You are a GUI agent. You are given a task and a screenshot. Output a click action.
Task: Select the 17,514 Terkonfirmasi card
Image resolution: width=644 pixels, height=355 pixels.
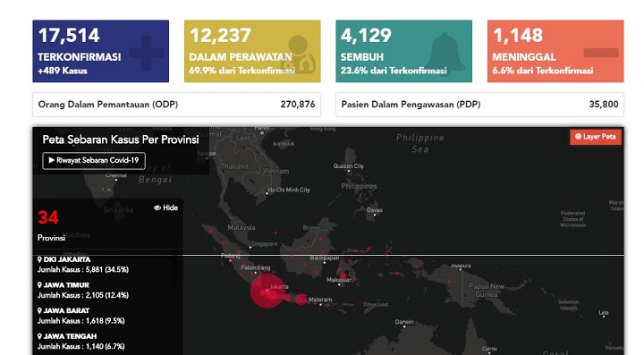point(100,51)
